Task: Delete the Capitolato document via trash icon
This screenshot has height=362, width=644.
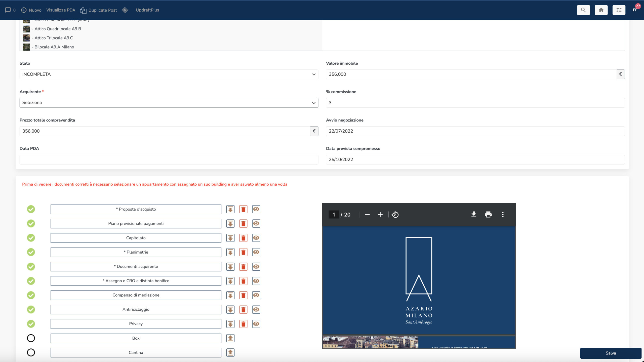Action: tap(243, 238)
